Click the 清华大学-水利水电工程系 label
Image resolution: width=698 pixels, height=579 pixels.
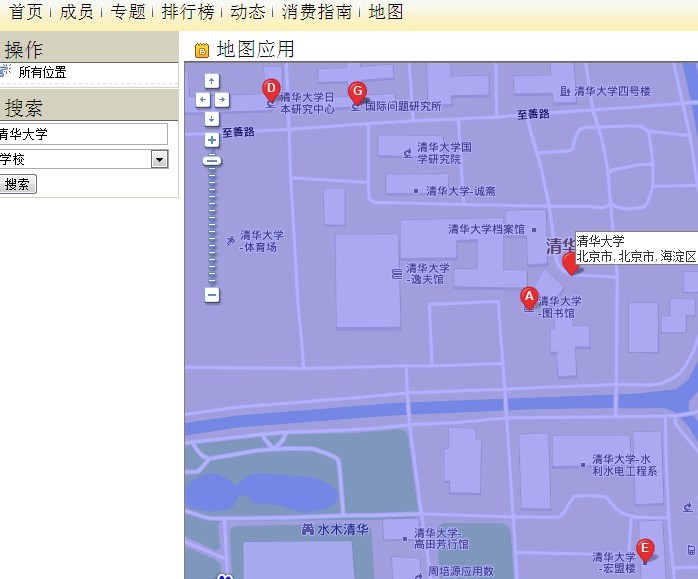click(625, 465)
